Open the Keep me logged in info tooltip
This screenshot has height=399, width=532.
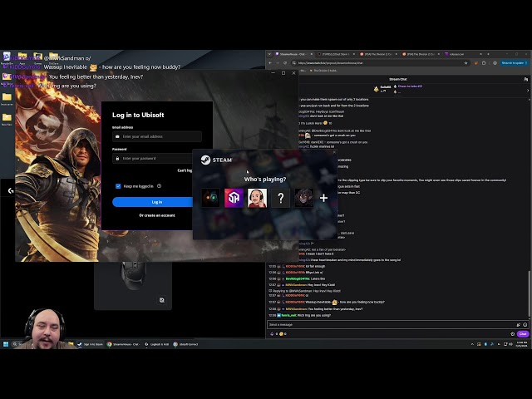pos(159,186)
